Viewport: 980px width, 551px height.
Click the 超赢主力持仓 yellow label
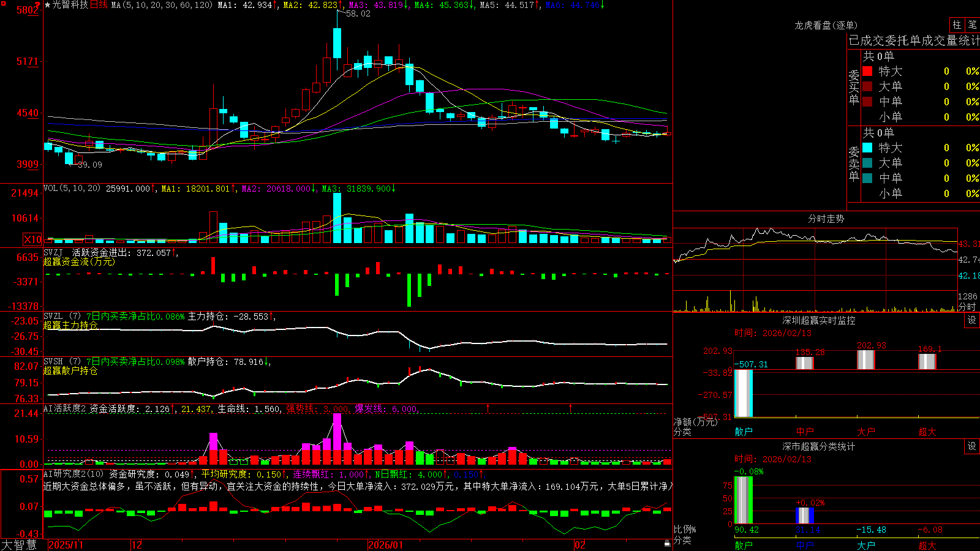tap(70, 325)
